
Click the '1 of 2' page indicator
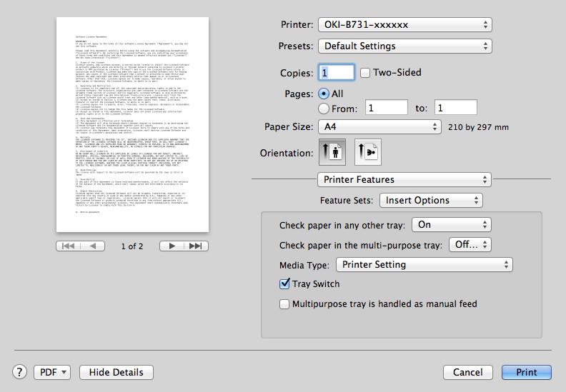tap(132, 246)
